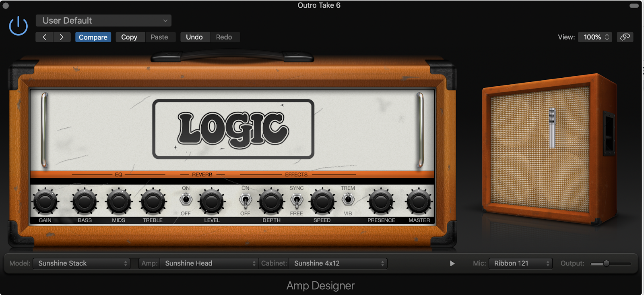This screenshot has height=295, width=644.
Task: Open the Amp menu showing Sunshine Head
Action: point(209,263)
